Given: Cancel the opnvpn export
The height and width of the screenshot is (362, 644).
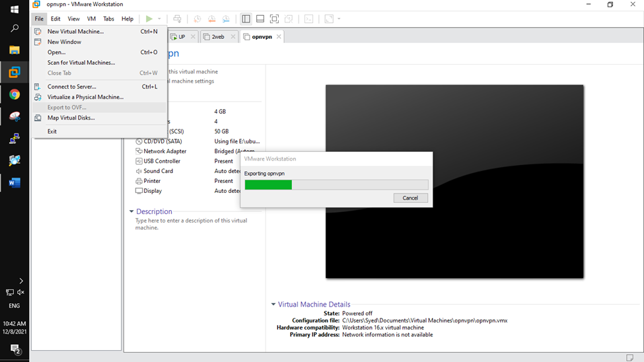Looking at the screenshot, I should [x=410, y=198].
